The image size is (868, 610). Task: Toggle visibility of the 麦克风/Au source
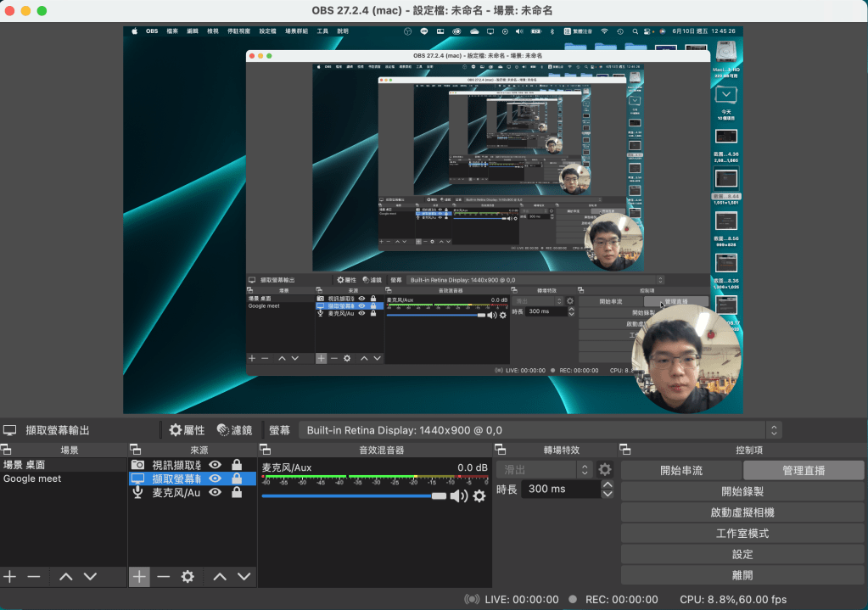(216, 492)
